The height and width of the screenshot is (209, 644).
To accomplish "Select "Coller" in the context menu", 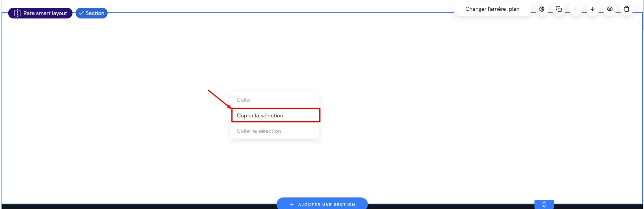I will tap(244, 100).
